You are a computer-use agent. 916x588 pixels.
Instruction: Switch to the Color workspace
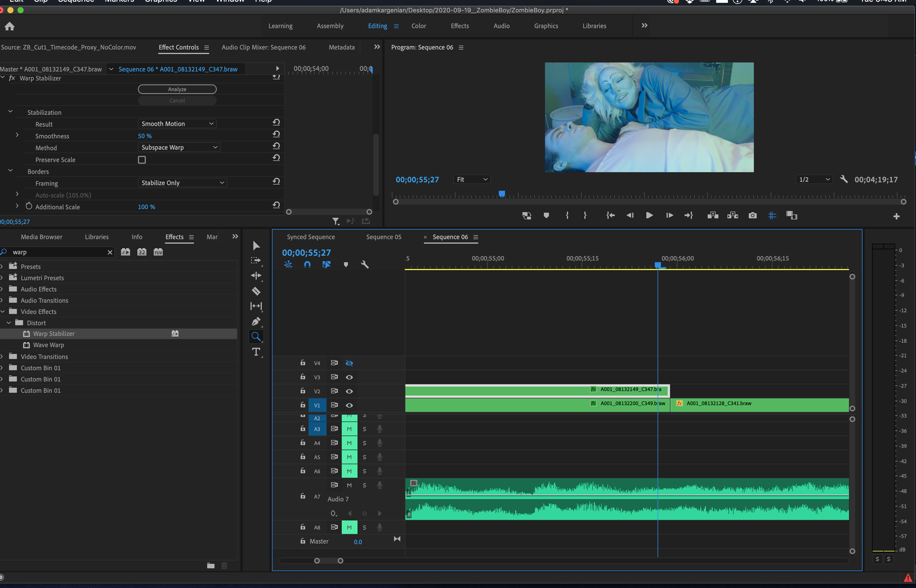click(x=419, y=26)
